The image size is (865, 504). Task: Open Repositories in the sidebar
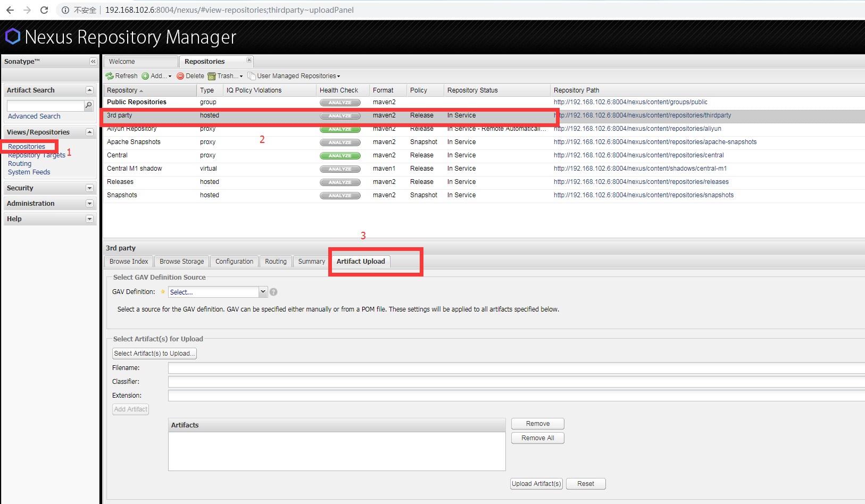tap(27, 147)
